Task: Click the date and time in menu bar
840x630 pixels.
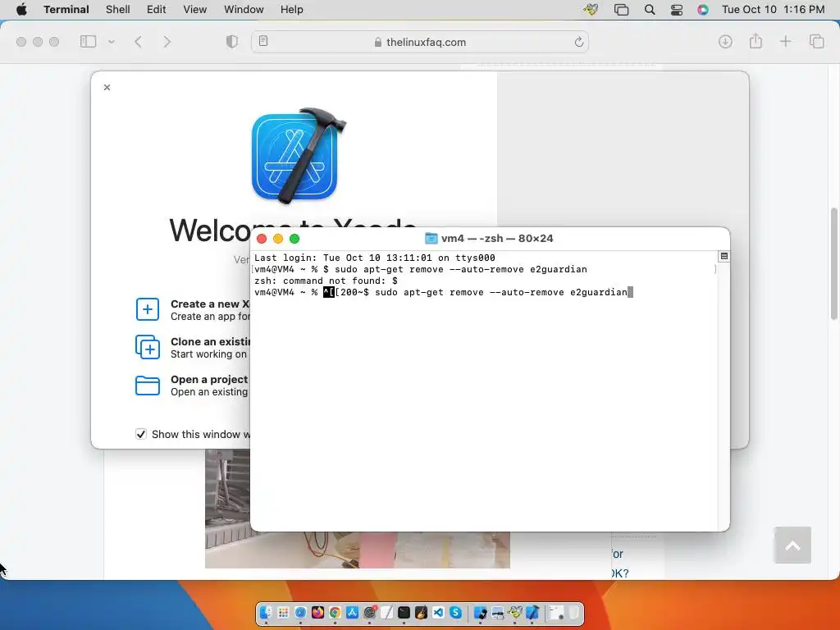Action: click(773, 10)
